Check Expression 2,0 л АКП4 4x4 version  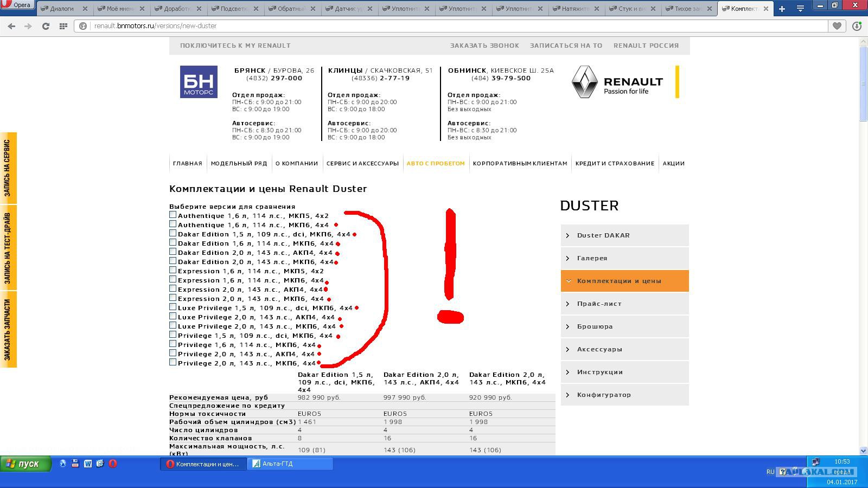173,288
